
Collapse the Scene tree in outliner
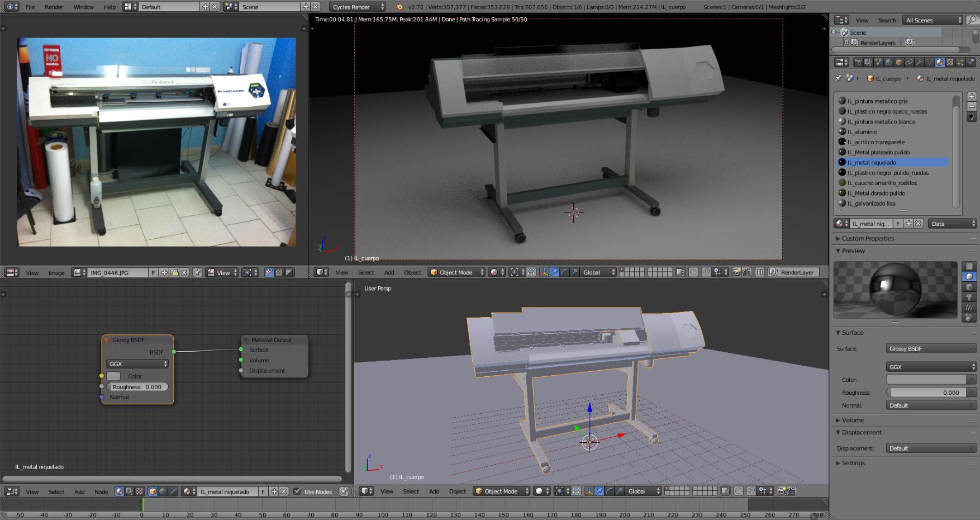tap(834, 32)
